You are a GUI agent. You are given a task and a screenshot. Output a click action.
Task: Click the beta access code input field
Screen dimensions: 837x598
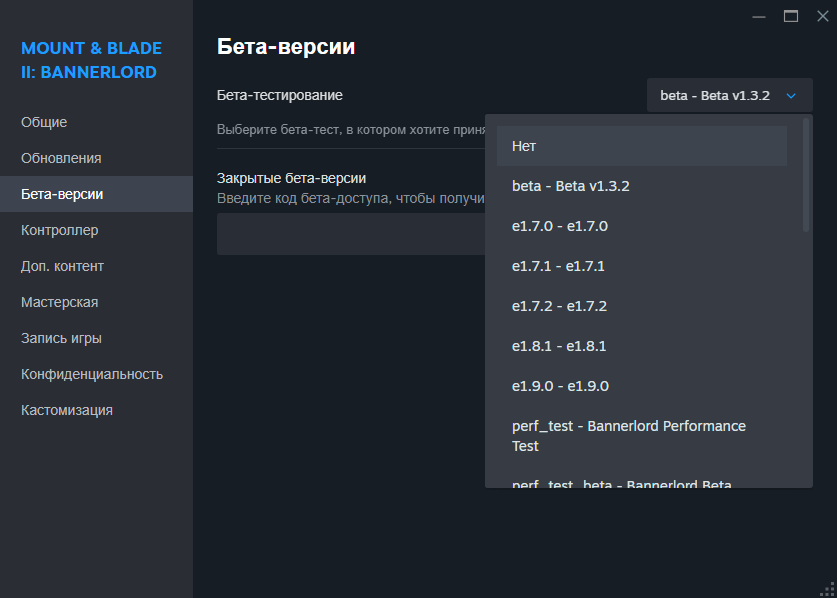pos(351,234)
